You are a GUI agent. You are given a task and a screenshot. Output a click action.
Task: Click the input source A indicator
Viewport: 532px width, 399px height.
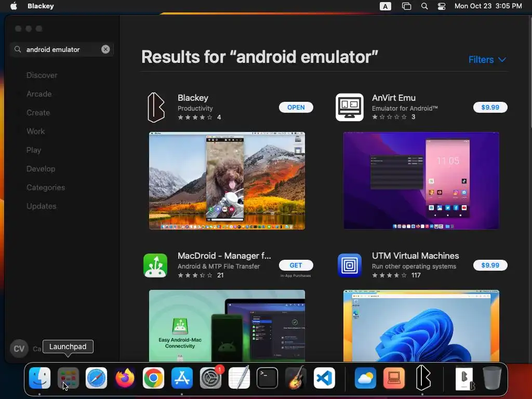pyautogui.click(x=385, y=6)
